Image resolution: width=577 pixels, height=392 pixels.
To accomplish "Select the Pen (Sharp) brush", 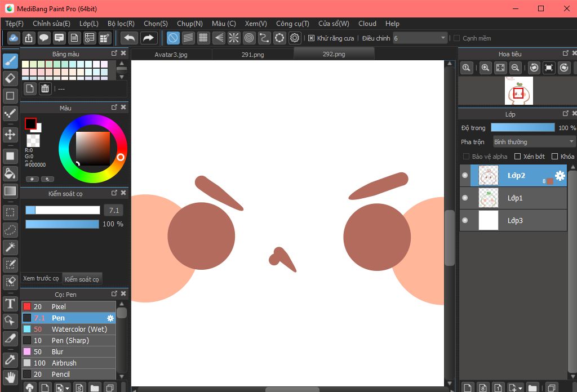I will click(x=69, y=341).
